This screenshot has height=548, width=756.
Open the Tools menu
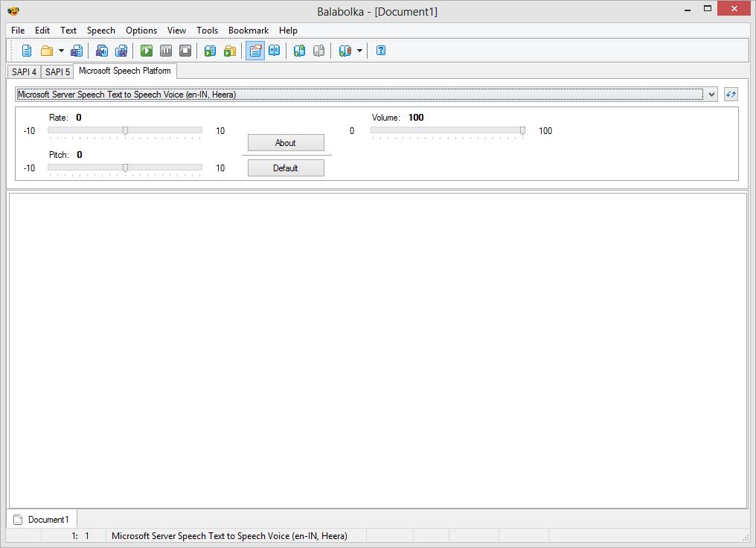tap(208, 31)
